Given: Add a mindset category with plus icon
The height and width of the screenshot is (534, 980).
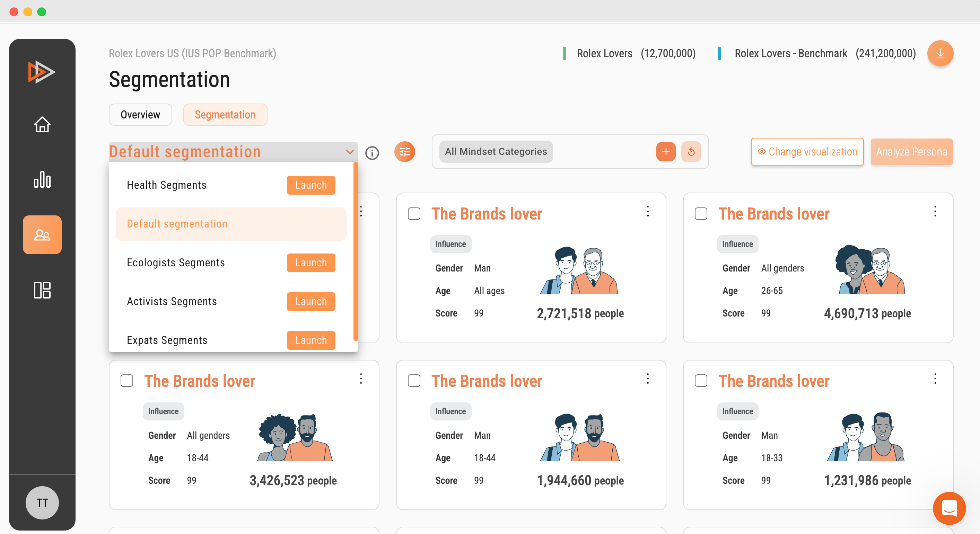Looking at the screenshot, I should 666,152.
